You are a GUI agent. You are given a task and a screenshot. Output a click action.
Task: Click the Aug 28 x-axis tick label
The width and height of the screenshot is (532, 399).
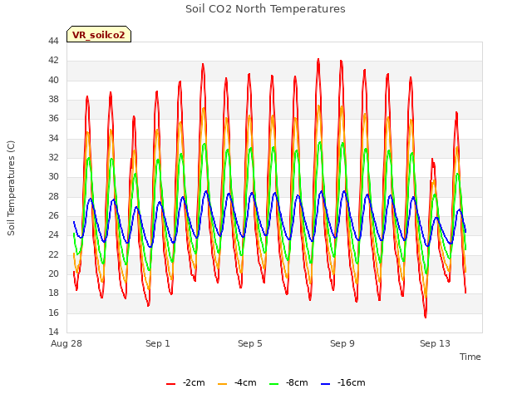tap(66, 343)
